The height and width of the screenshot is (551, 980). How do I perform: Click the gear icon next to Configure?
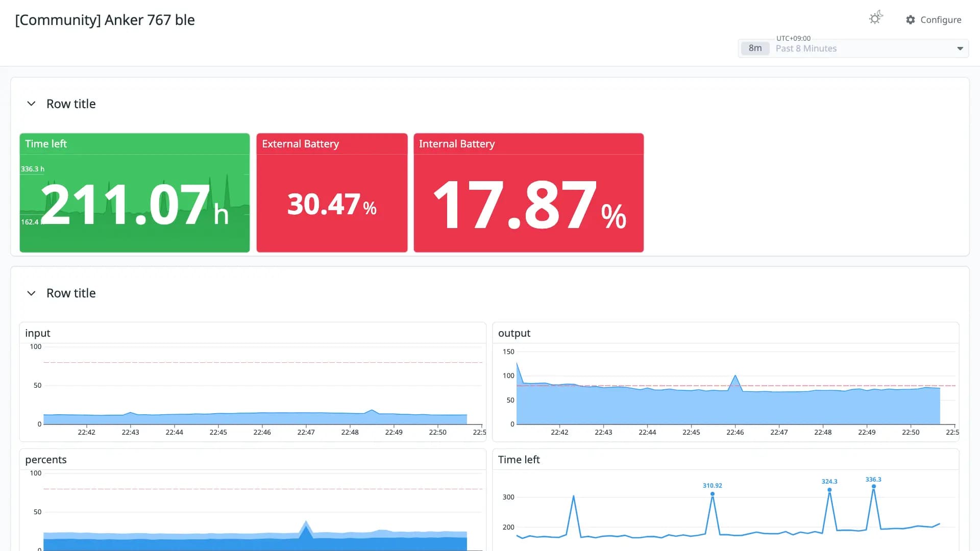(x=911, y=20)
